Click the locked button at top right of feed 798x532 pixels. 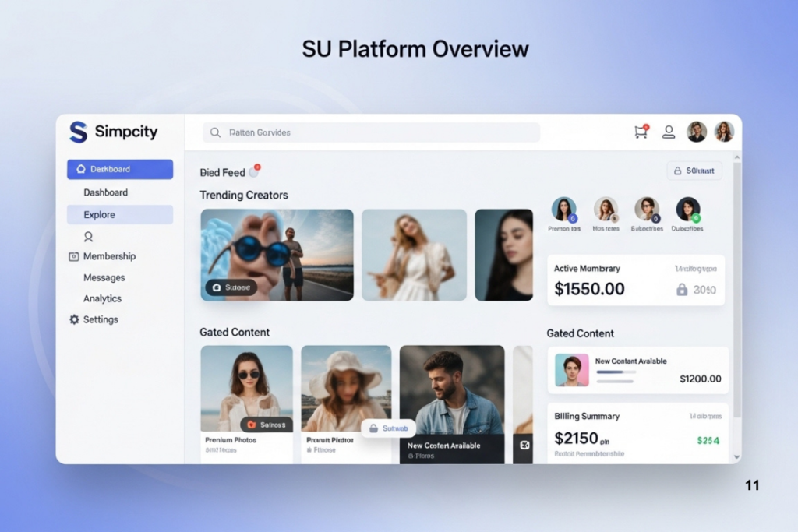pos(694,171)
